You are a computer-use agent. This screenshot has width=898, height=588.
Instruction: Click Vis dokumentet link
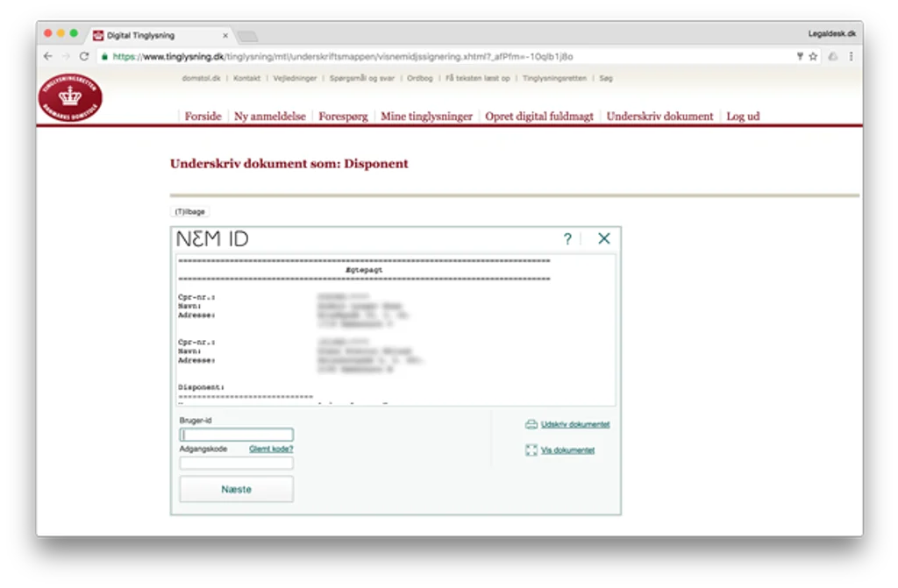tap(567, 450)
